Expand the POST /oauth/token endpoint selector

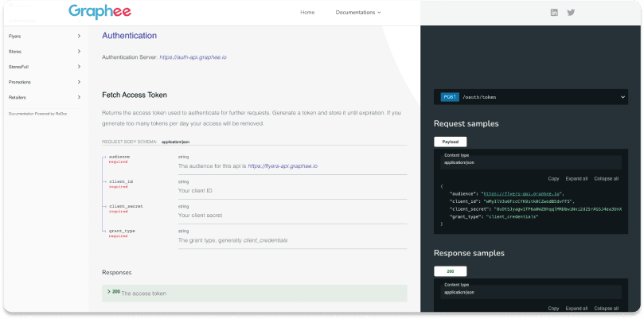click(531, 97)
